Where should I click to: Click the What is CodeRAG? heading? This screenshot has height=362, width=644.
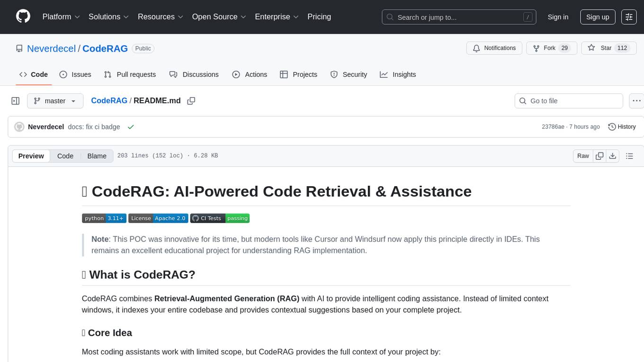pyautogui.click(x=139, y=275)
